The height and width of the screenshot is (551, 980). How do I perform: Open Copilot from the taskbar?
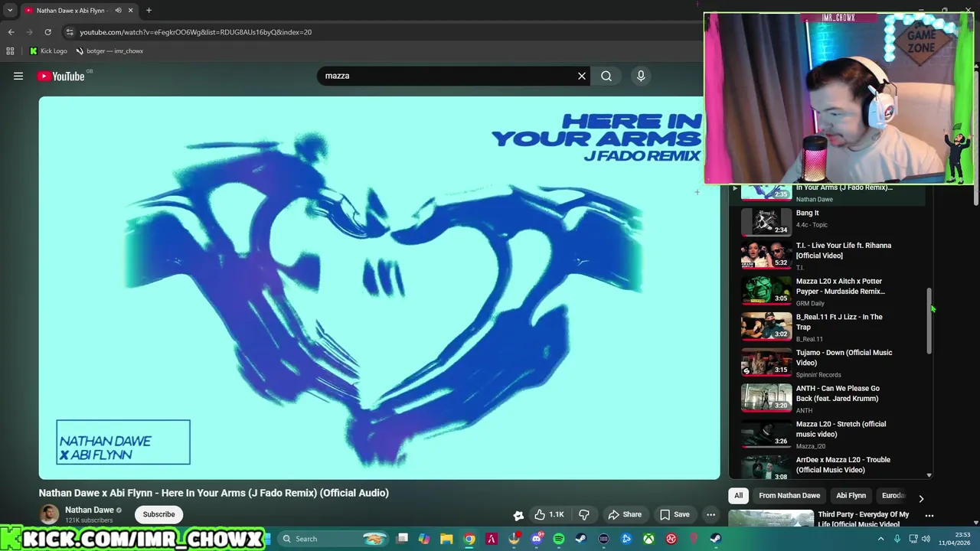tap(424, 539)
